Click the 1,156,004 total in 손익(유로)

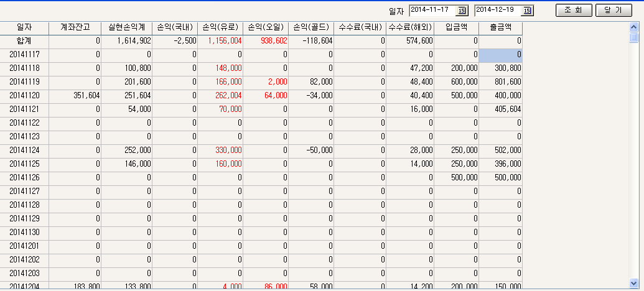220,41
